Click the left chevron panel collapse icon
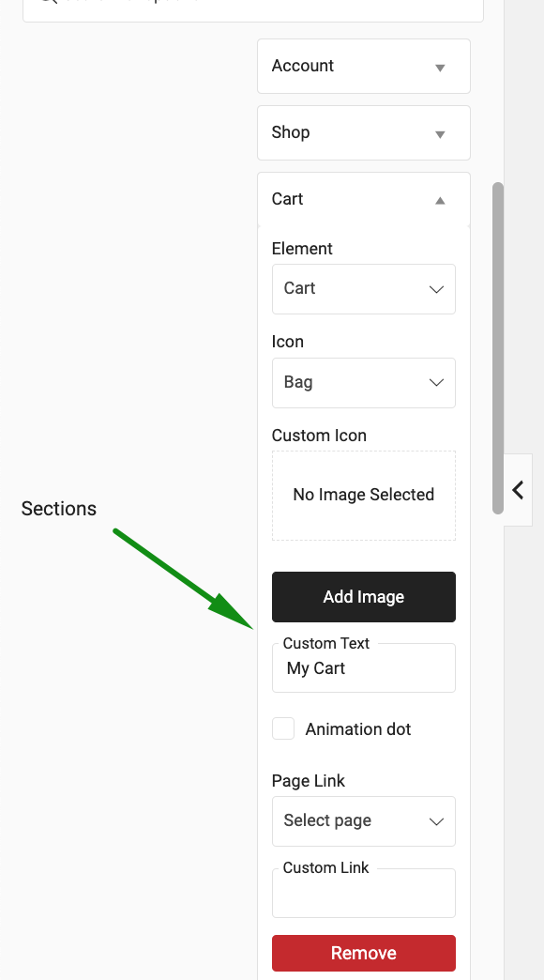Screen dimensions: 544x980 [x=518, y=490]
